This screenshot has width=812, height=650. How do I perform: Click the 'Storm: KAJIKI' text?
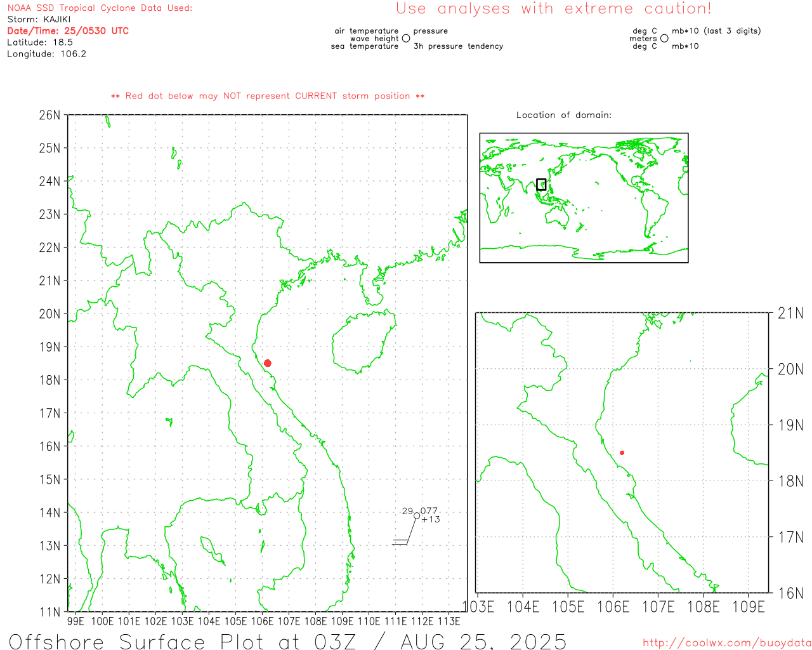[39, 20]
